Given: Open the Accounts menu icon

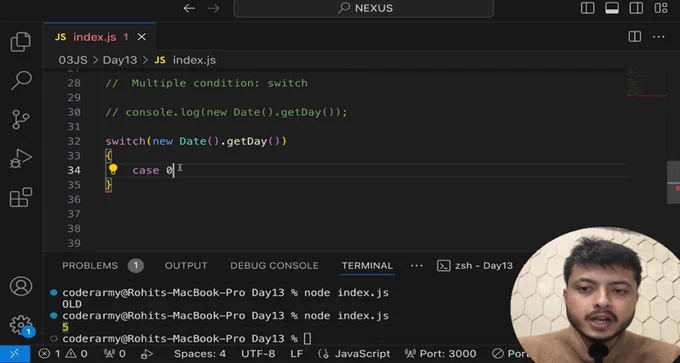Looking at the screenshot, I should pos(21,286).
